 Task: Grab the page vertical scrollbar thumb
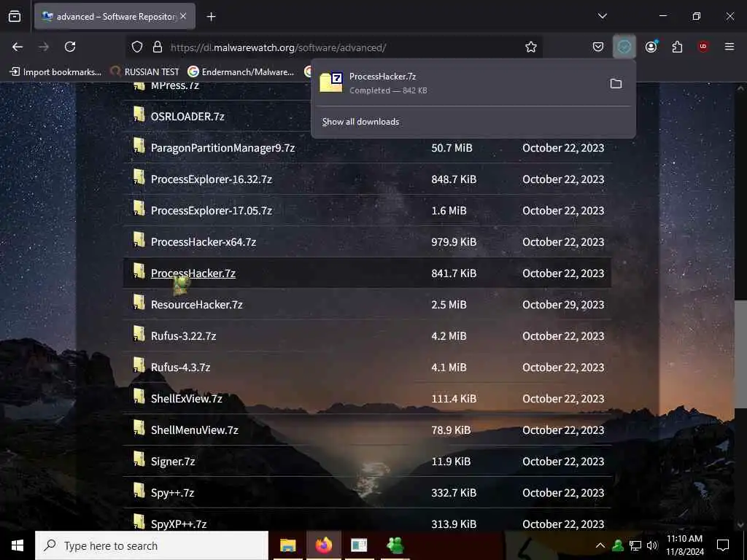[x=740, y=354]
